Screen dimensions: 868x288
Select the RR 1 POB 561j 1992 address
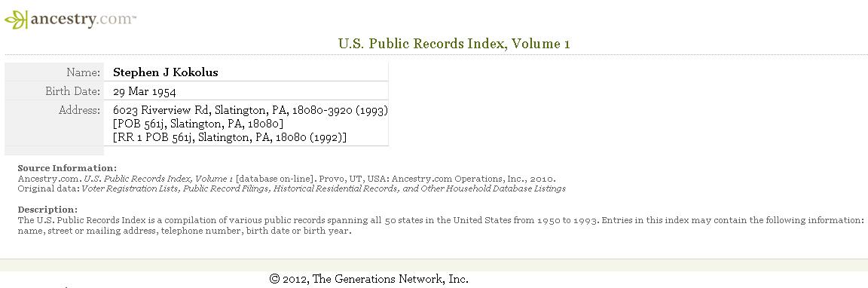(x=230, y=136)
